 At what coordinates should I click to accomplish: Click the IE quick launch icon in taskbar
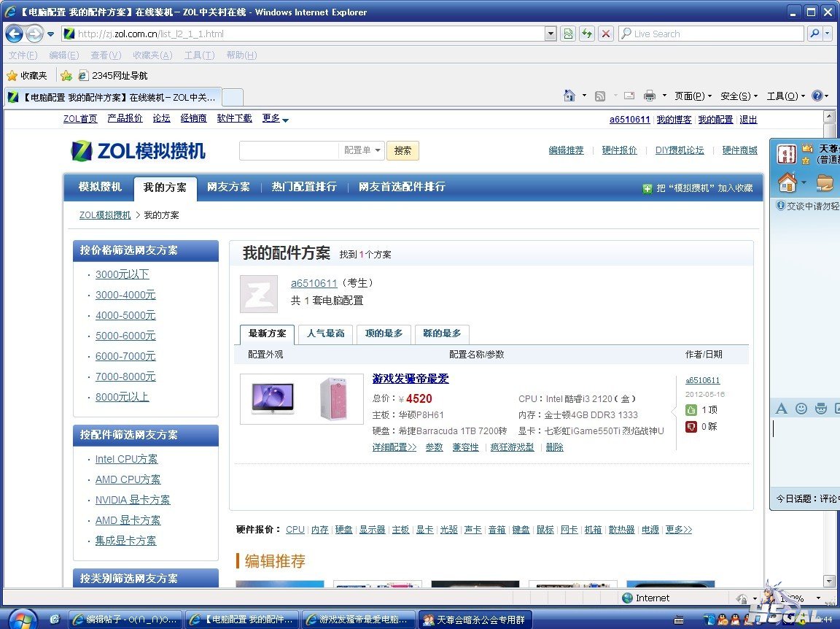(x=54, y=620)
